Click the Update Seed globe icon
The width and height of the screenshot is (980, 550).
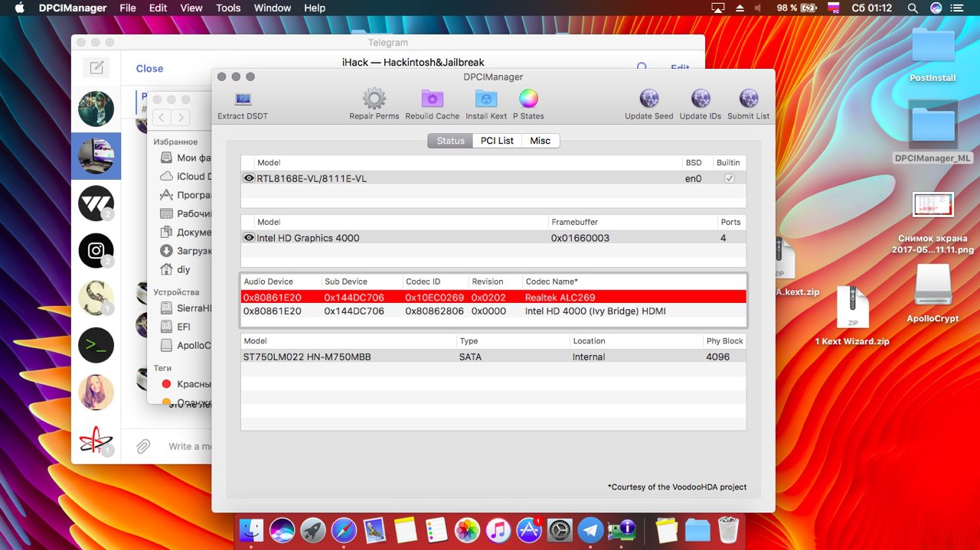point(649,99)
